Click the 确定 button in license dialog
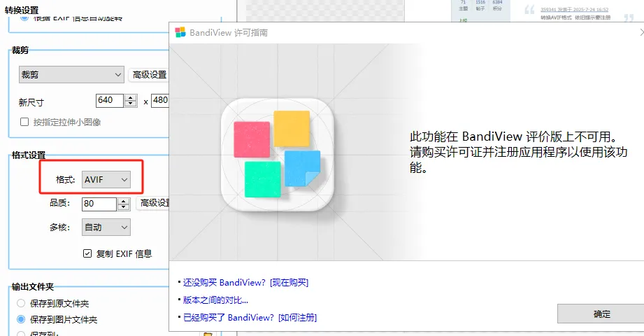 (601, 314)
